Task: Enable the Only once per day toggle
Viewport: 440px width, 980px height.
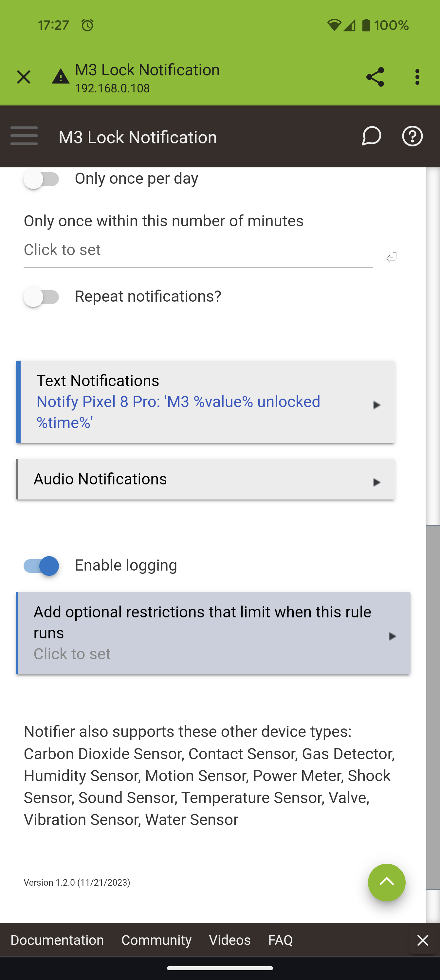Action: pos(42,179)
